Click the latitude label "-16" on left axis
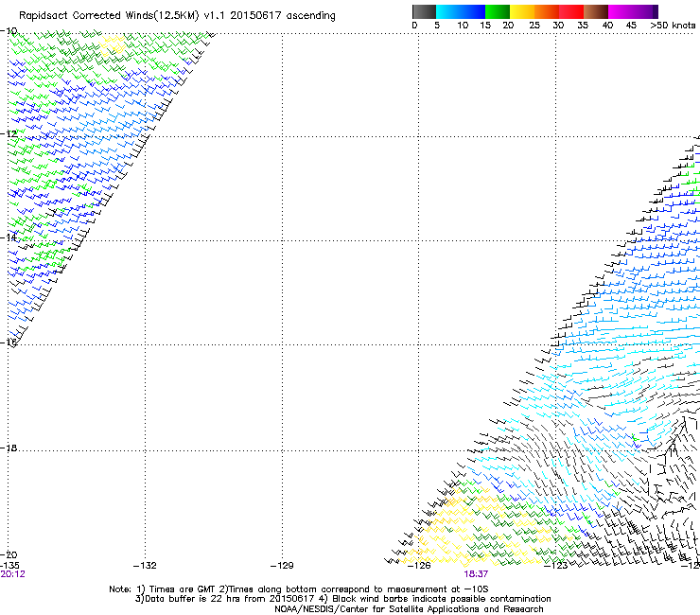This screenshot has width=700, height=615. [9, 343]
